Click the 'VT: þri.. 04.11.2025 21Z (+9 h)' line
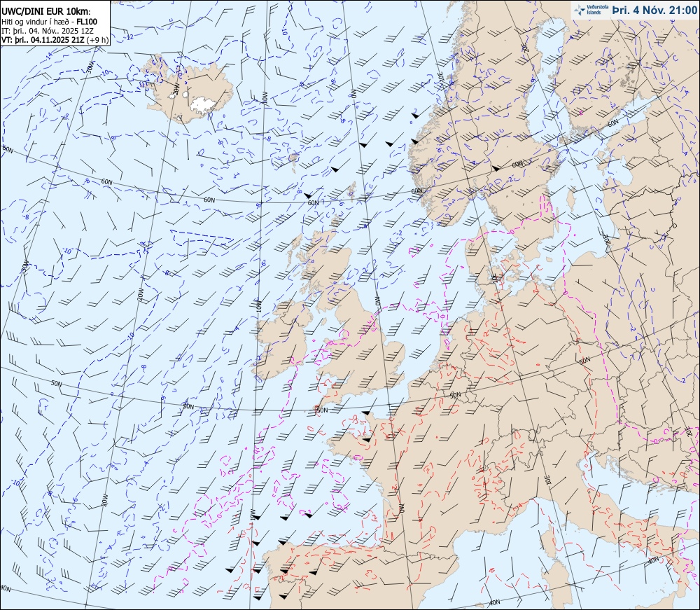The width and height of the screenshot is (700, 610). [x=55, y=39]
